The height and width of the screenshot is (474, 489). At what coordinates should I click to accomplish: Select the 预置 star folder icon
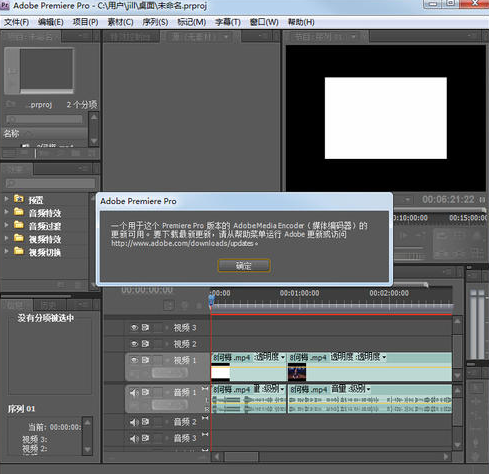click(19, 199)
